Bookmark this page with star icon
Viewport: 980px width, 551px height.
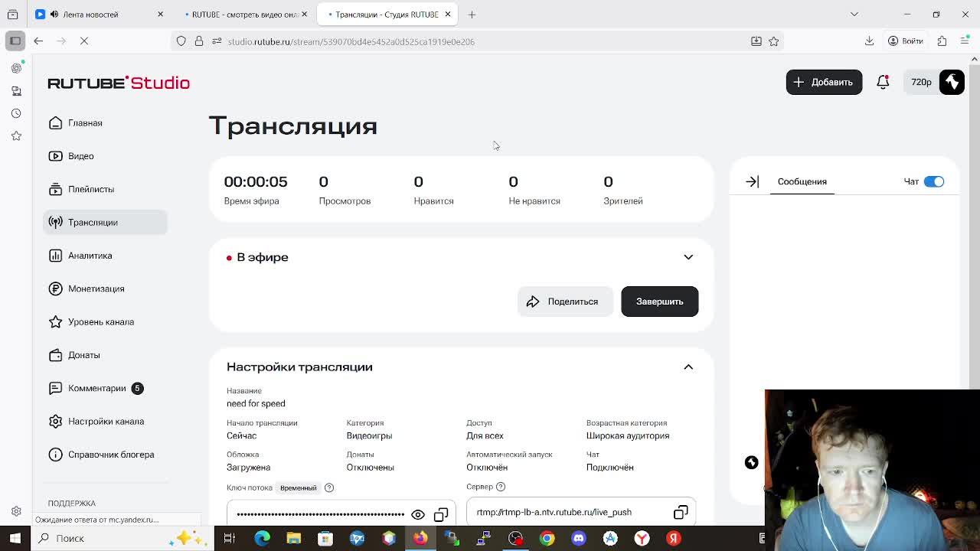click(774, 41)
